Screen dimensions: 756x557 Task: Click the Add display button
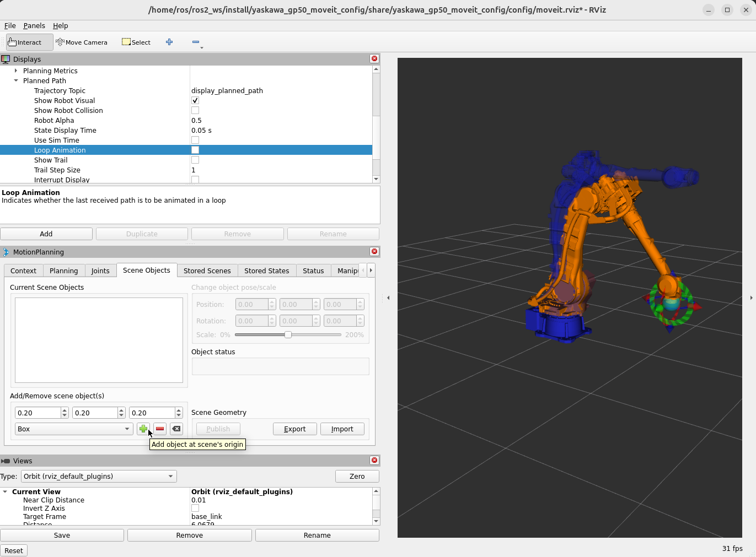46,234
